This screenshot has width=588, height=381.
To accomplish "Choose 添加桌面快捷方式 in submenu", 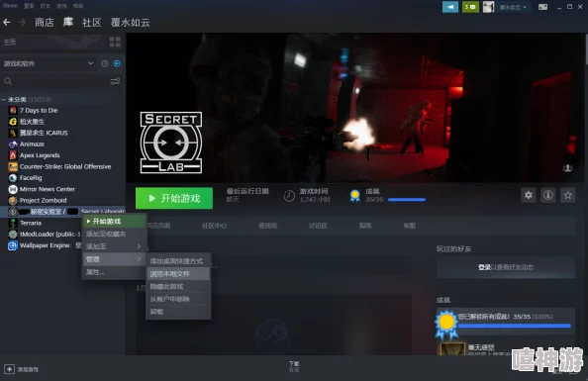I will 178,261.
